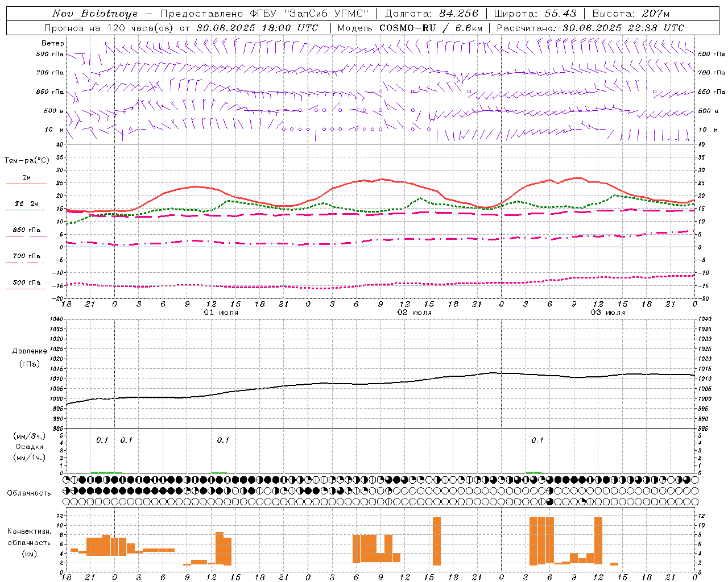
Task: Click the Конвективн. label
Action: (x=30, y=531)
